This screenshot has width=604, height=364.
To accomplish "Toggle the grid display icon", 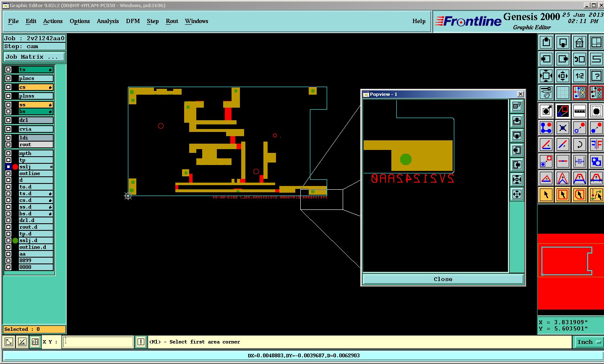I will 563,93.
